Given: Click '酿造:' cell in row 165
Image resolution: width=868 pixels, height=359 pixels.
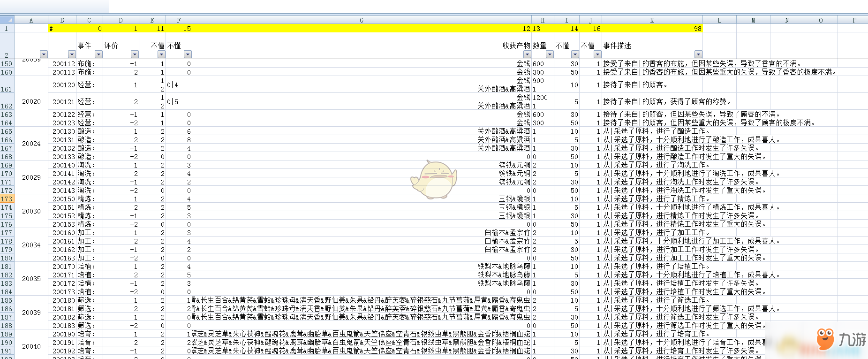Looking at the screenshot, I should (x=89, y=131).
